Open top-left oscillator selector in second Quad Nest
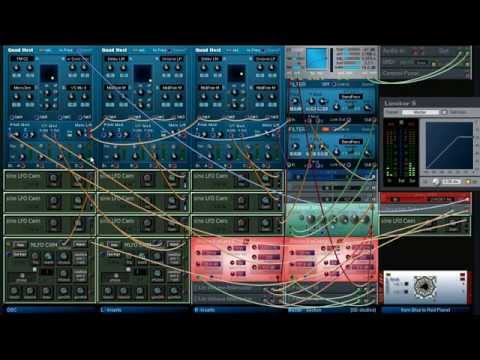480x360 pixels. pos(116,59)
